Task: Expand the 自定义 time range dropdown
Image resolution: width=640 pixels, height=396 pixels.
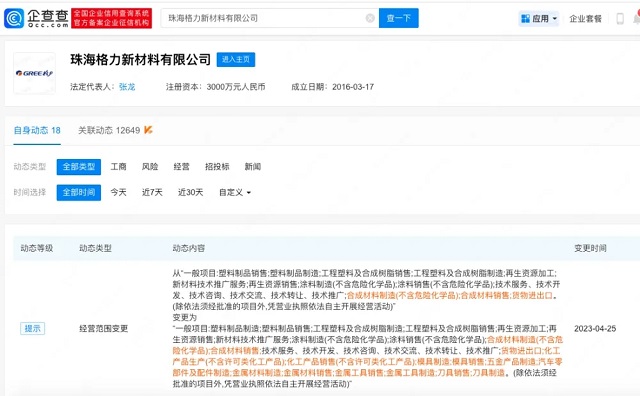Action: pos(235,192)
